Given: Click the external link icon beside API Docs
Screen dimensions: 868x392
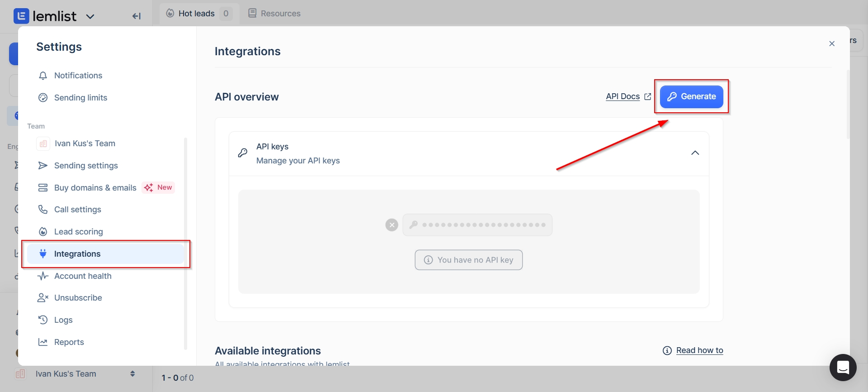Looking at the screenshot, I should pyautogui.click(x=647, y=96).
